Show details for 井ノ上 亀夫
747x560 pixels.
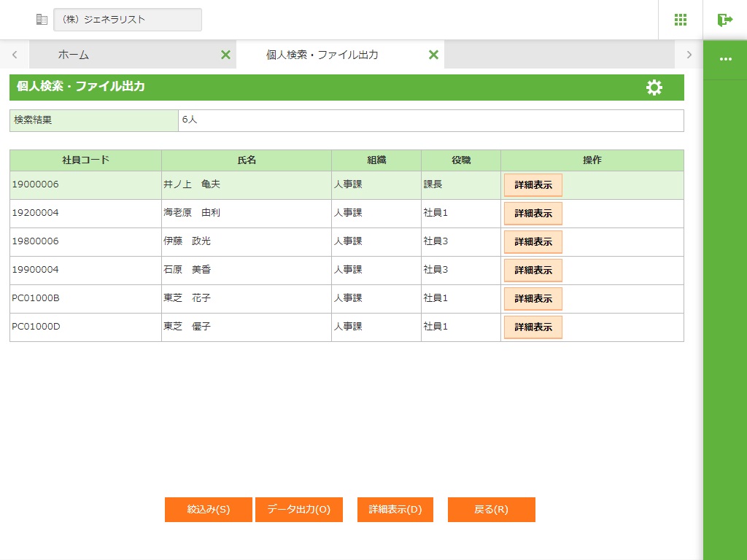click(x=533, y=185)
